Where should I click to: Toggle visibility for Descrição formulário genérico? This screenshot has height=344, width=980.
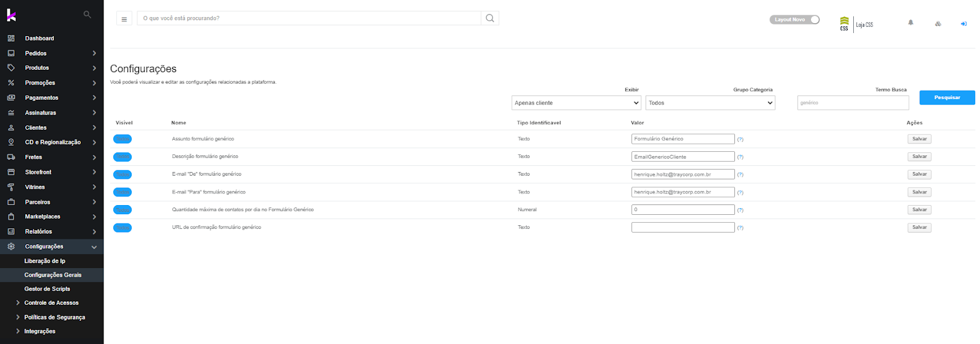123,157
